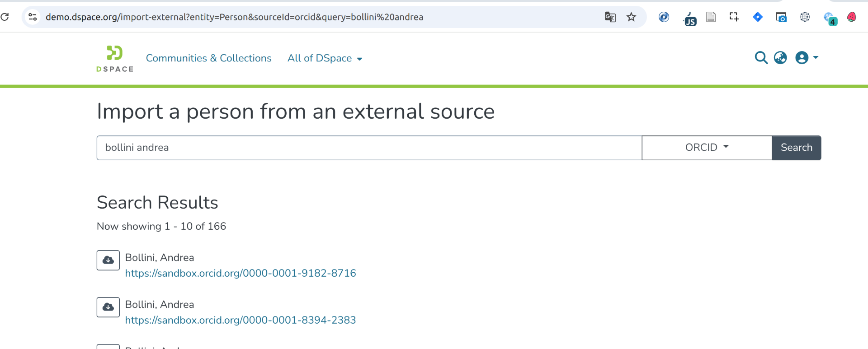Click the JS extension icon
The width and height of the screenshot is (868, 349).
click(x=689, y=19)
